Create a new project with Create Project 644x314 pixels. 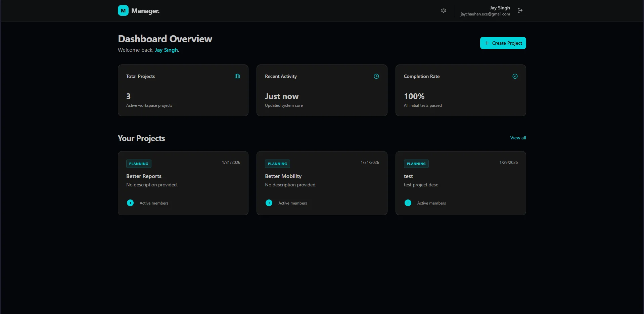point(503,43)
